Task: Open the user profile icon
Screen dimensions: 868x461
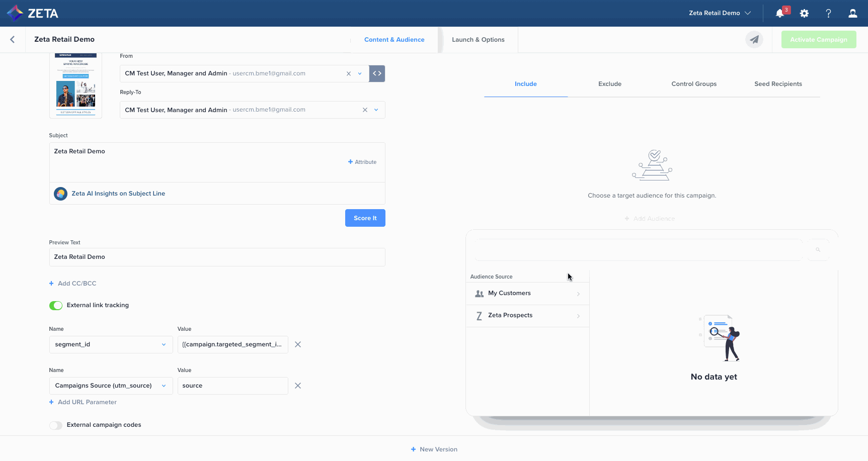Action: point(852,14)
